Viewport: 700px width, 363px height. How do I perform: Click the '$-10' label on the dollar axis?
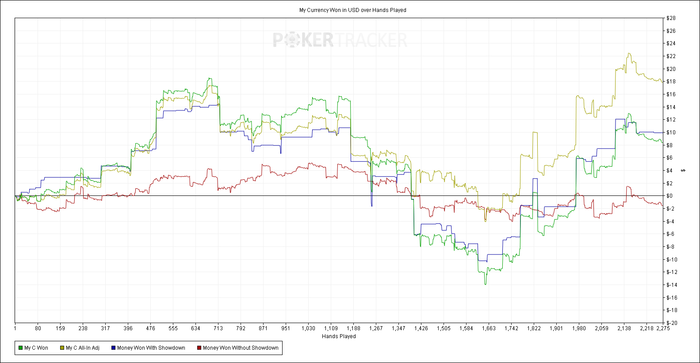point(672,259)
